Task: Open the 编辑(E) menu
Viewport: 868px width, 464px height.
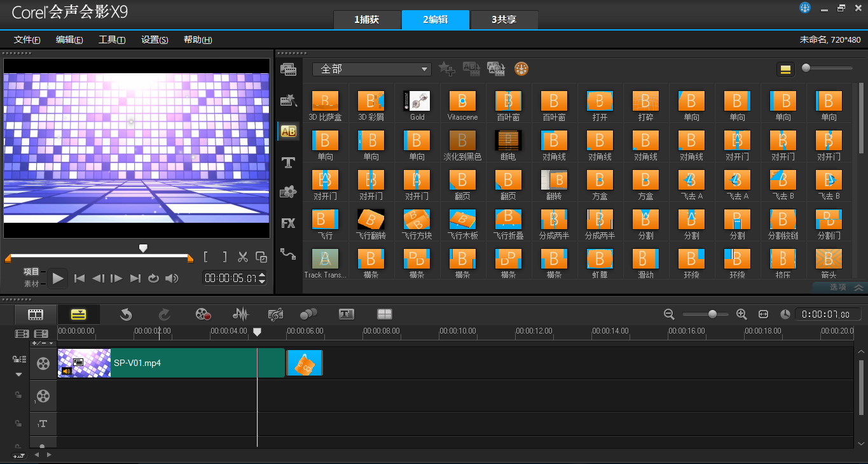Action: pyautogui.click(x=69, y=39)
